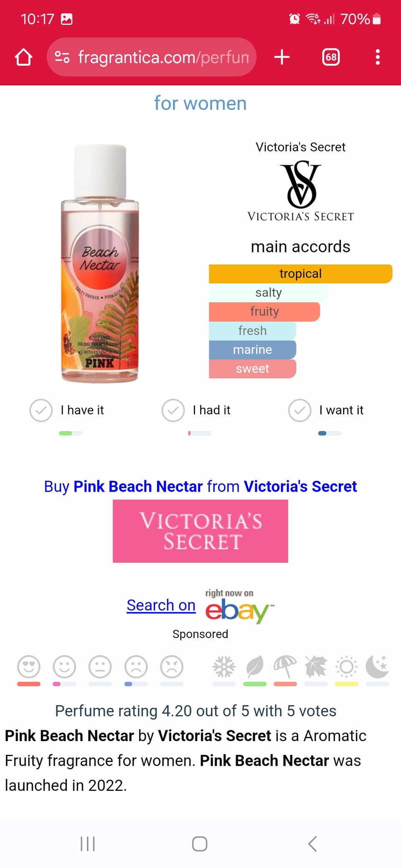Image resolution: width=401 pixels, height=868 pixels.
Task: Select the love heart-eyes rating face
Action: tap(29, 666)
